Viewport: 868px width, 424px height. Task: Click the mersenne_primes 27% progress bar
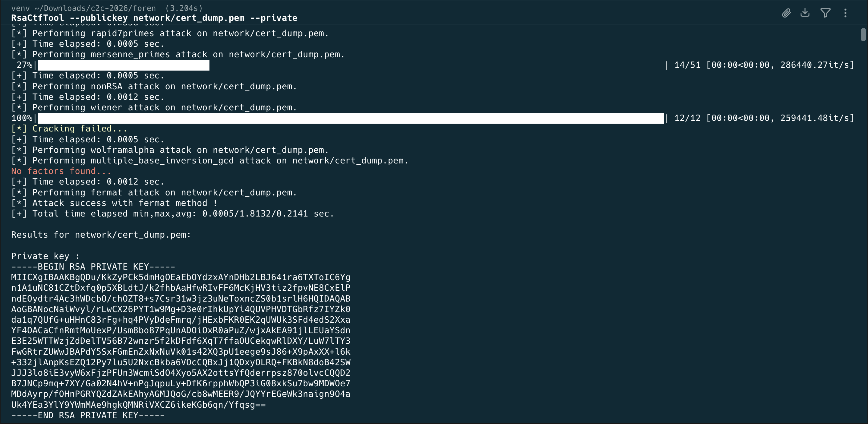click(123, 65)
